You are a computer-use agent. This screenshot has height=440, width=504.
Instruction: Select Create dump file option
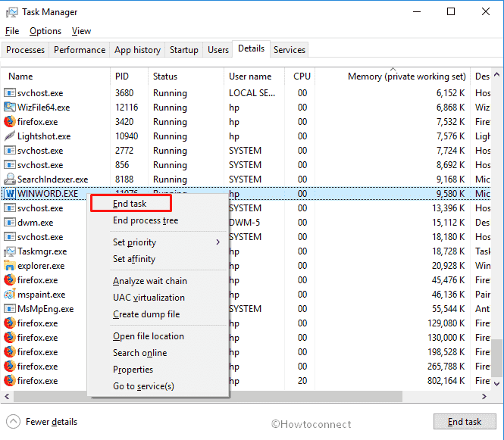tap(146, 314)
